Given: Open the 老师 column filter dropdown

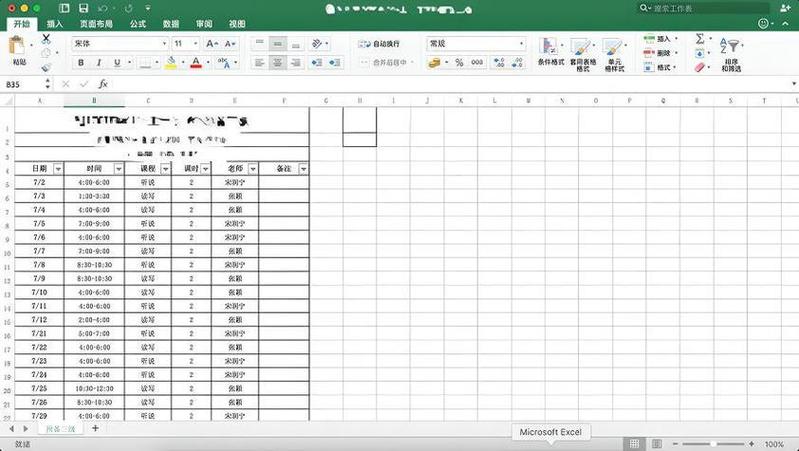Looking at the screenshot, I should point(252,169).
